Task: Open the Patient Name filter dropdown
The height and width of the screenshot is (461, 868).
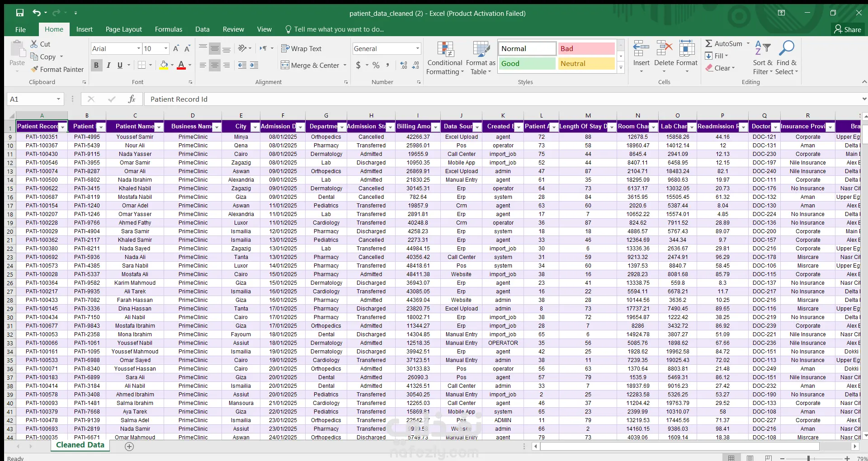Action: (159, 127)
